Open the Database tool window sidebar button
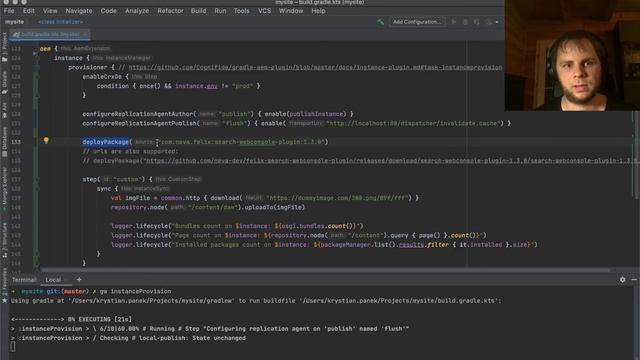 pos(4,142)
